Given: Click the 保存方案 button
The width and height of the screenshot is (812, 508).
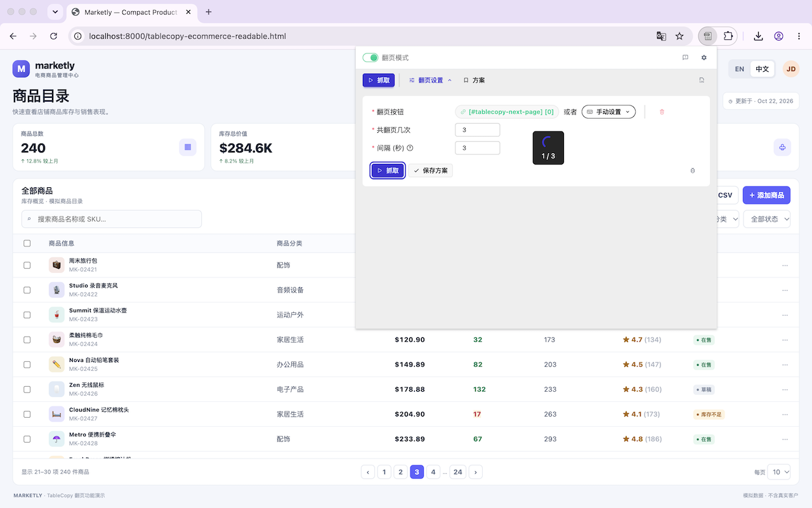Looking at the screenshot, I should (431, 171).
